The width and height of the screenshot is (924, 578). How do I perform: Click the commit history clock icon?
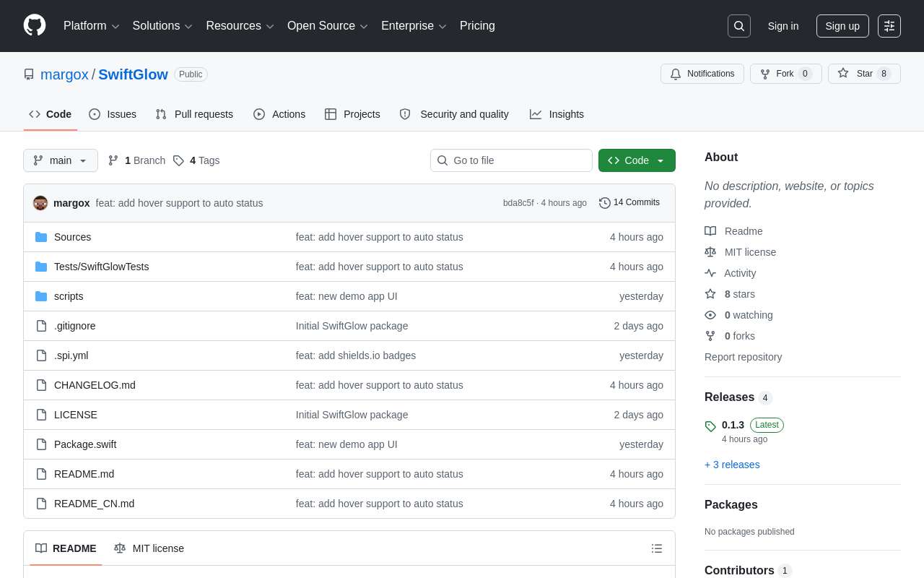tap(605, 203)
